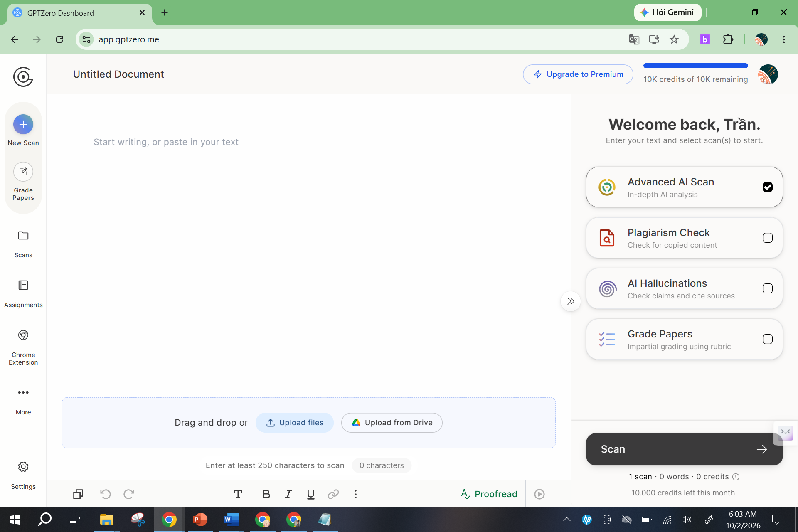Image resolution: width=798 pixels, height=532 pixels.
Task: Click the floating collapse widget near Scan
Action: coord(786,433)
